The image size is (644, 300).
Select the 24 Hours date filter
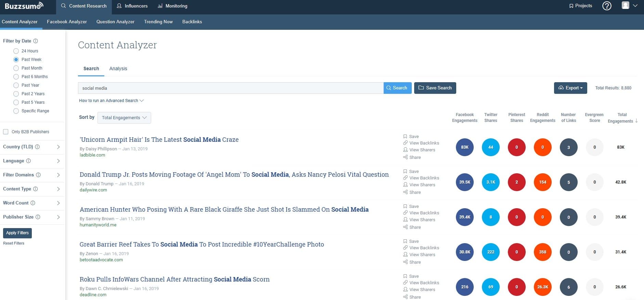[16, 51]
